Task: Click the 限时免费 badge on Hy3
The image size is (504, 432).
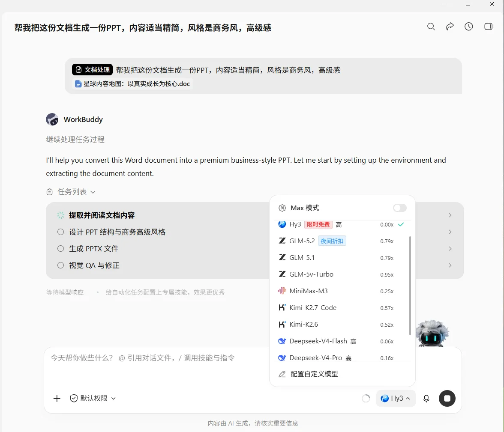Action: click(318, 224)
